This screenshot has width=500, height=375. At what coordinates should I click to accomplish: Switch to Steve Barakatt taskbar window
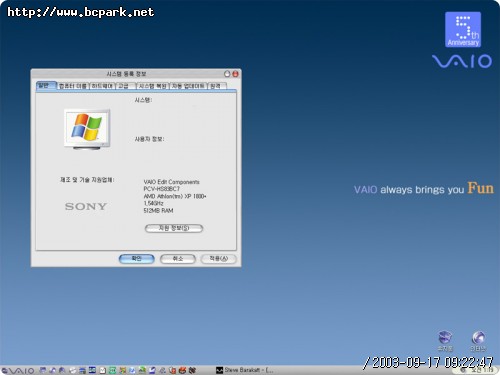(244, 370)
